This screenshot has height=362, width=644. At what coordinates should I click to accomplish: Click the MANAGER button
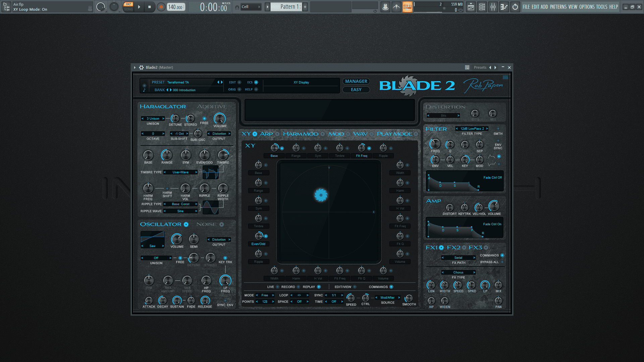click(x=356, y=81)
